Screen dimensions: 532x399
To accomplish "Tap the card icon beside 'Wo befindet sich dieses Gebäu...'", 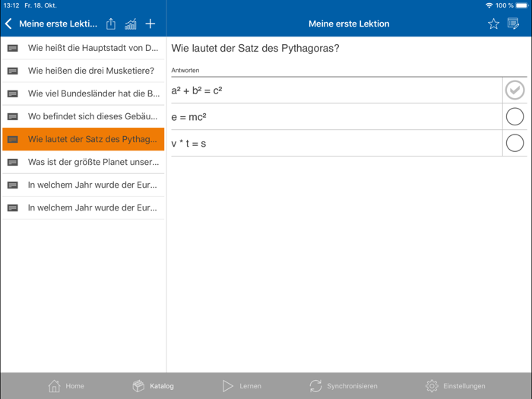I will tap(13, 116).
